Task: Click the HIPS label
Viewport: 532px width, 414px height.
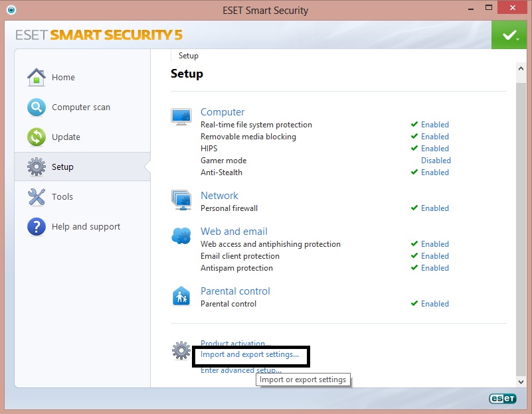Action: 209,149
